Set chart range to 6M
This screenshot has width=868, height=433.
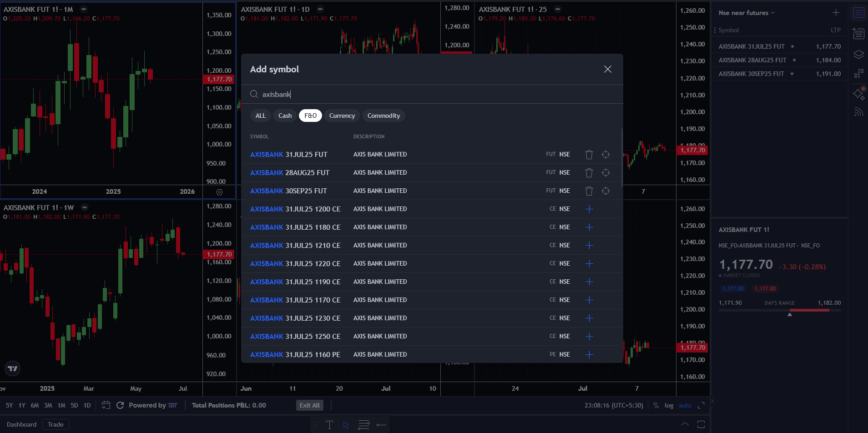pos(35,405)
